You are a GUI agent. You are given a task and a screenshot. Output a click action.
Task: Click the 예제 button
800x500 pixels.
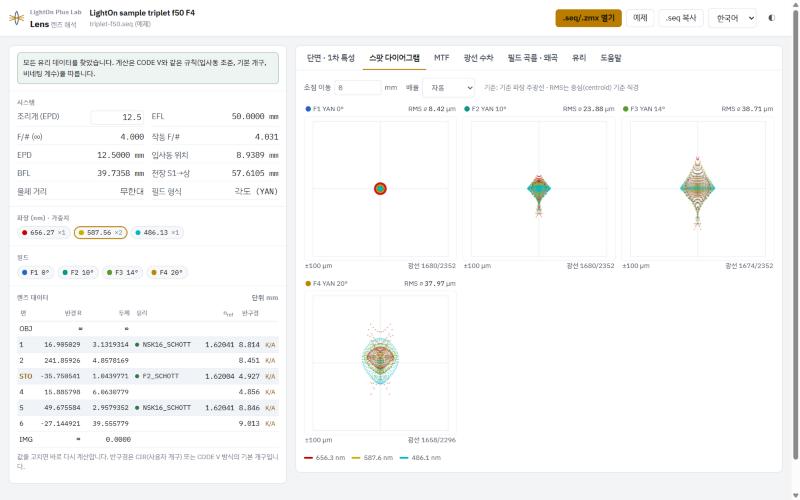(640, 18)
